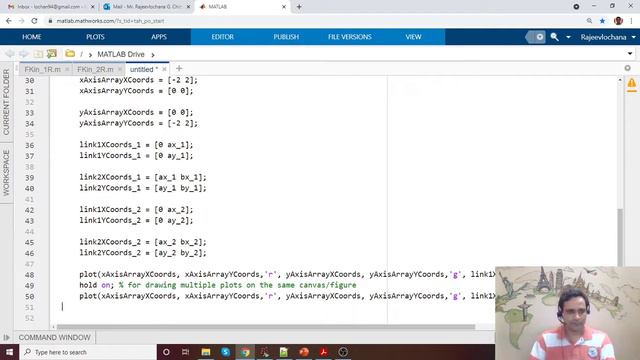640x360 pixels.
Task: Close the FKin_1R.m tab
Action: coord(67,69)
